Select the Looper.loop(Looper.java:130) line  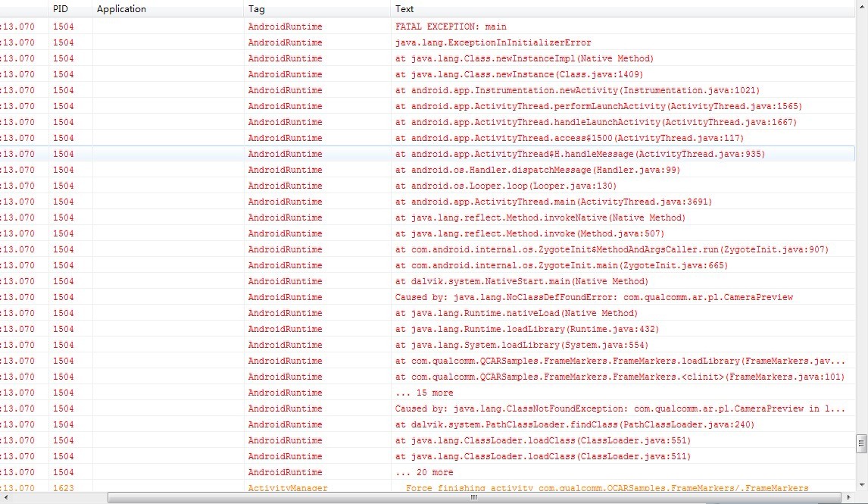pyautogui.click(x=427, y=186)
